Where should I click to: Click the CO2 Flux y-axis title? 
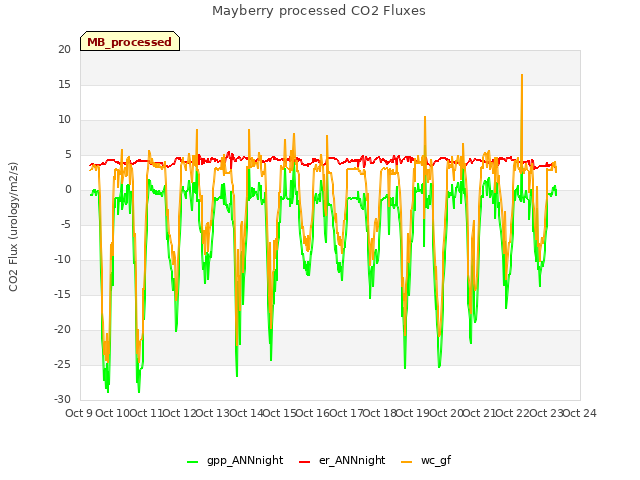[x=13, y=227]
